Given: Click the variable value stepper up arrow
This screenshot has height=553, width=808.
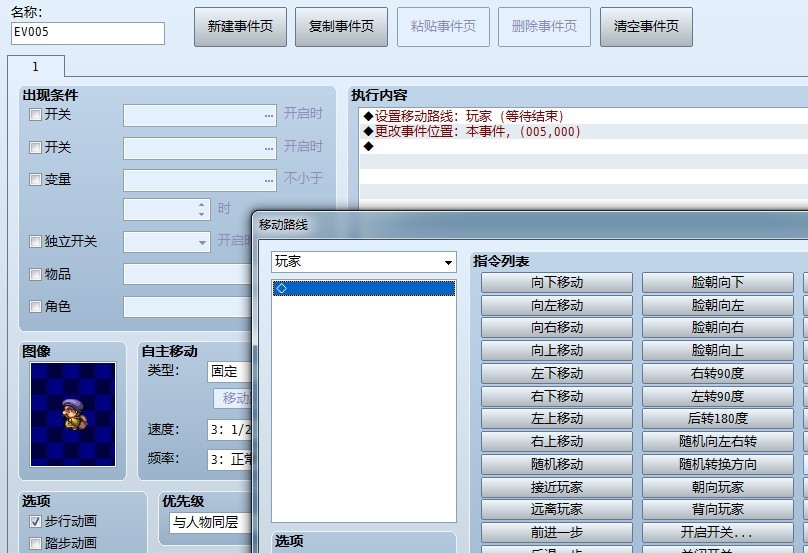Looking at the screenshot, I should (x=201, y=205).
